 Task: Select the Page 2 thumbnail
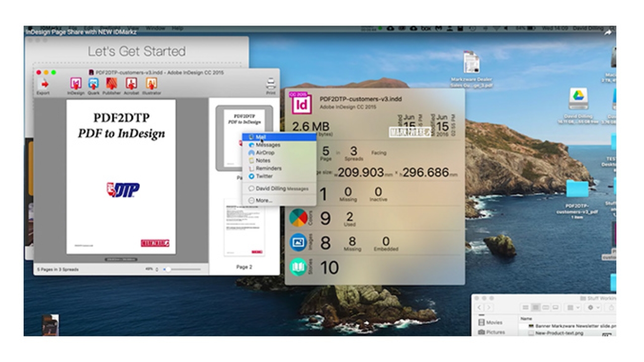(x=244, y=228)
